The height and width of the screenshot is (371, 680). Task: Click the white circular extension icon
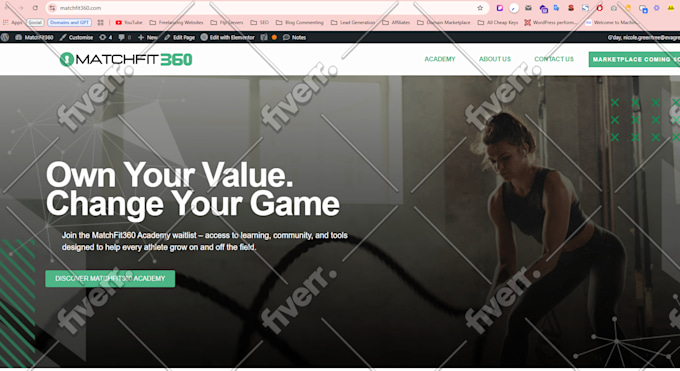514,8
